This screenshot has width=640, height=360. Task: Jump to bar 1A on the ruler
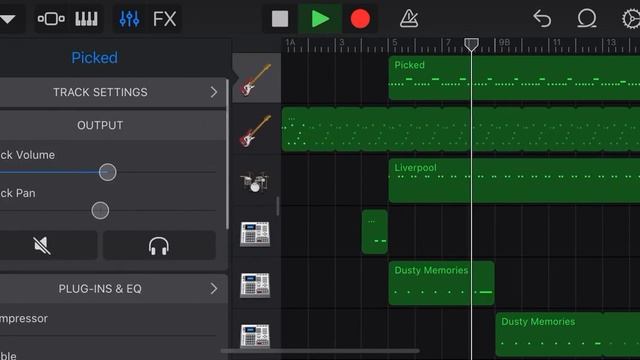[290, 43]
